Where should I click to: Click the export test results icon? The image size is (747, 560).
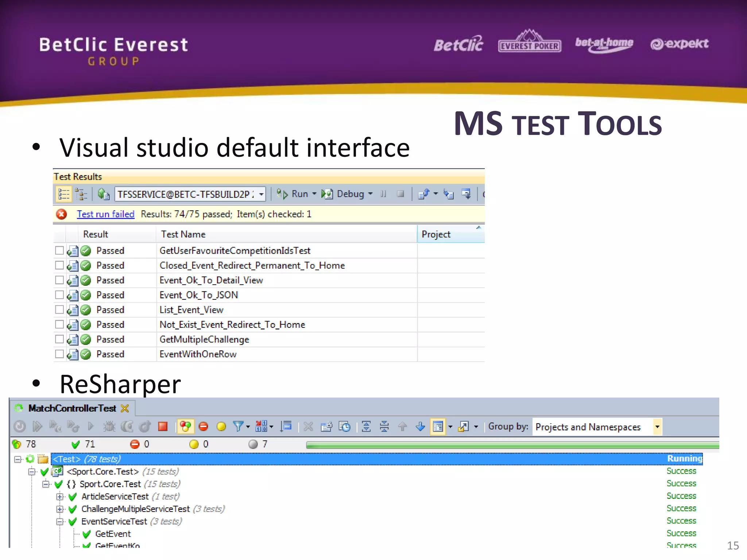[424, 194]
